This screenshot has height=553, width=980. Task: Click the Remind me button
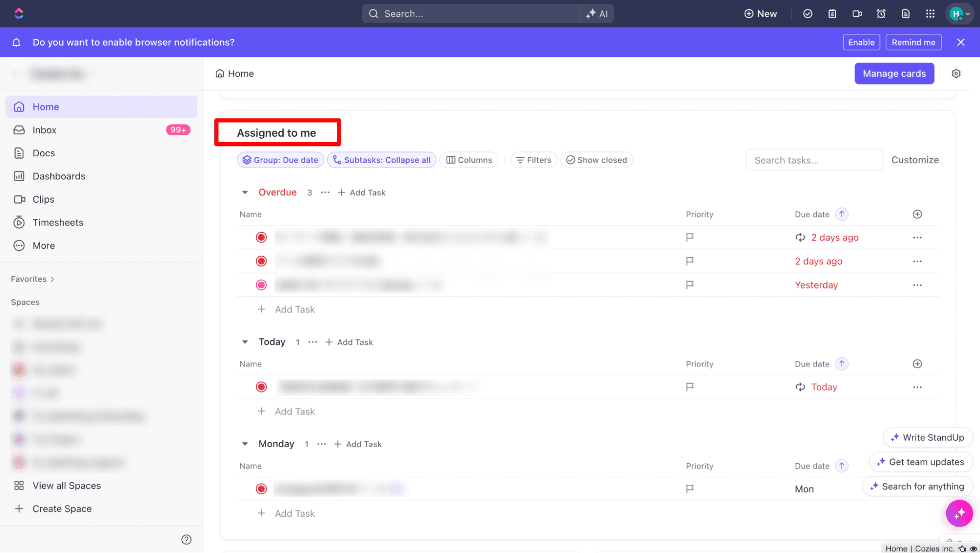coord(913,42)
